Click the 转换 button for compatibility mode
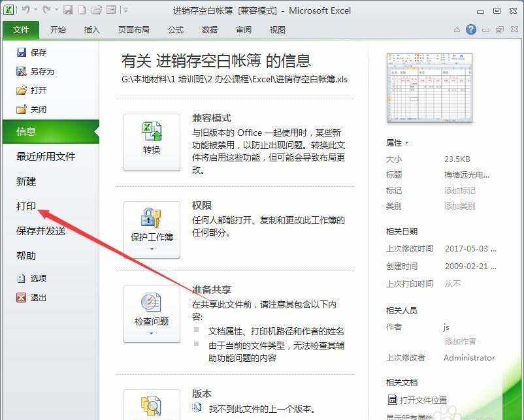Image resolution: width=524 pixels, height=420 pixels. point(152,142)
